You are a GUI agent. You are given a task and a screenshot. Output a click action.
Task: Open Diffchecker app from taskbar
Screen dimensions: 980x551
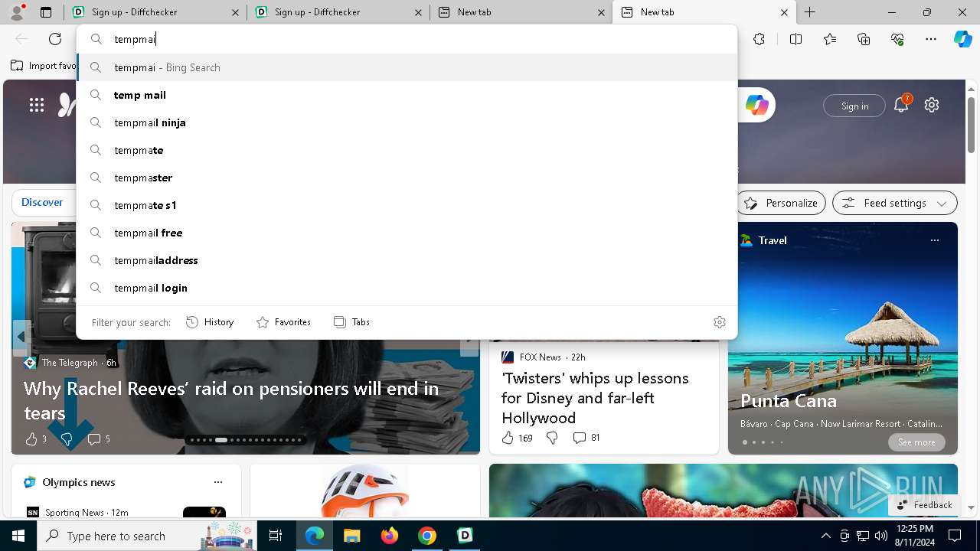(x=465, y=536)
